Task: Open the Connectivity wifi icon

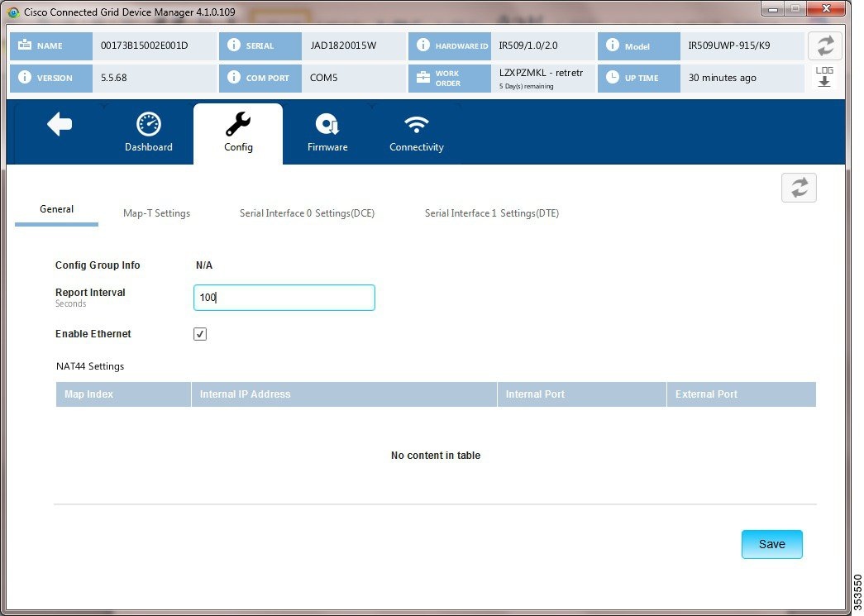Action: point(417,125)
